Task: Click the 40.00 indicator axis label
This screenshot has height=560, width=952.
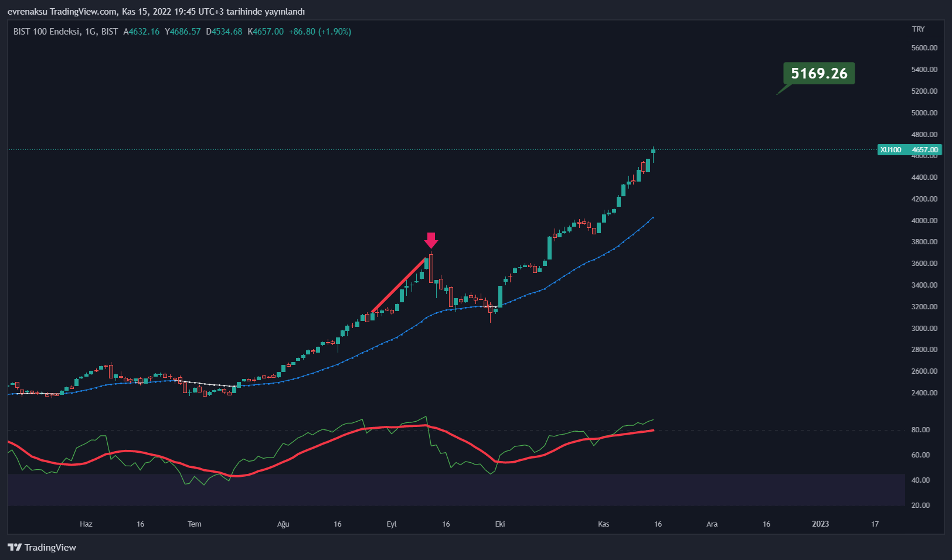Action: pos(920,480)
